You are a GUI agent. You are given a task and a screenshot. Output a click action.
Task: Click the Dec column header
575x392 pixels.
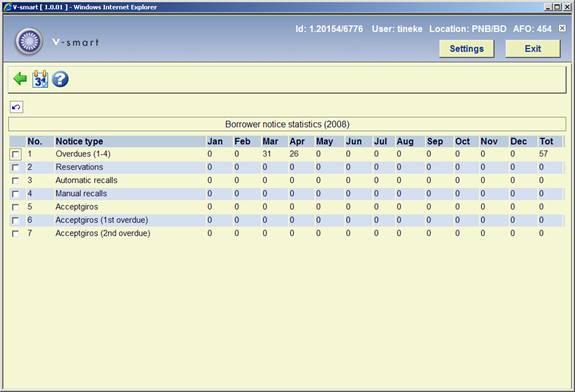pyautogui.click(x=519, y=142)
